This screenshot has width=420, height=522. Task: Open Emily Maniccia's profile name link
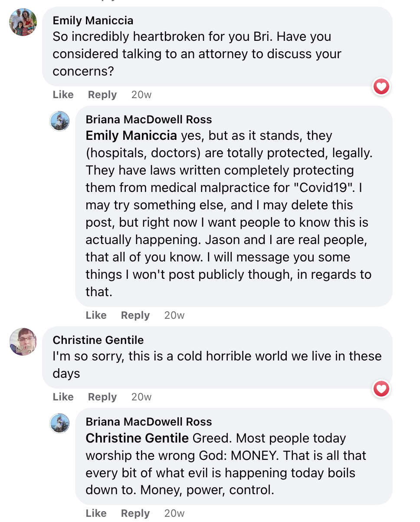click(x=93, y=20)
